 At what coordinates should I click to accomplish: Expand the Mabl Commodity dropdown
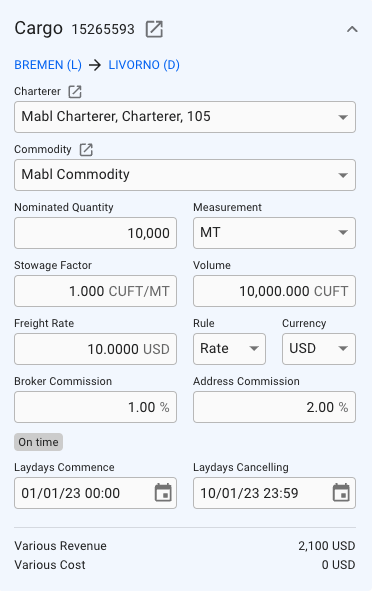[185, 175]
